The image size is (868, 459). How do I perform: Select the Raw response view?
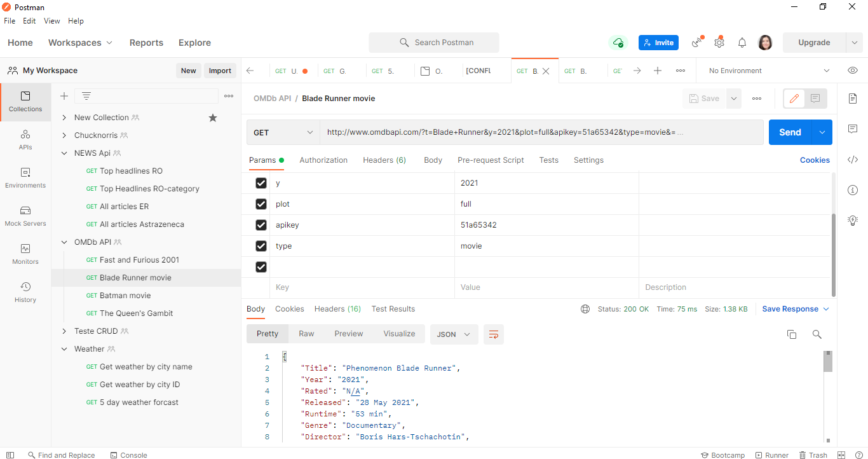[x=306, y=334]
